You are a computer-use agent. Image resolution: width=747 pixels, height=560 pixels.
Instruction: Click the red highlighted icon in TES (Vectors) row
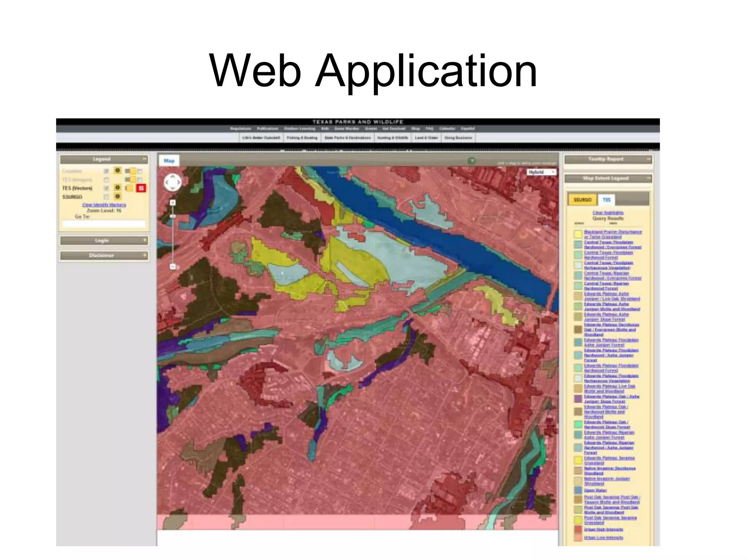pyautogui.click(x=141, y=188)
